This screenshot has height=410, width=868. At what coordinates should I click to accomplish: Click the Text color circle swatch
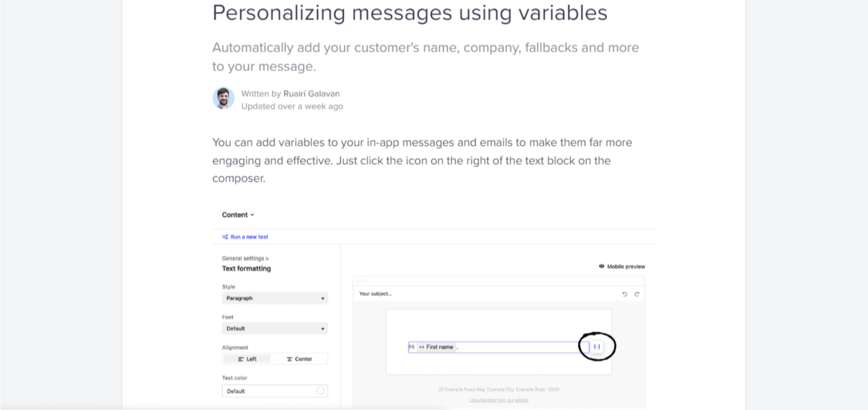click(x=321, y=391)
